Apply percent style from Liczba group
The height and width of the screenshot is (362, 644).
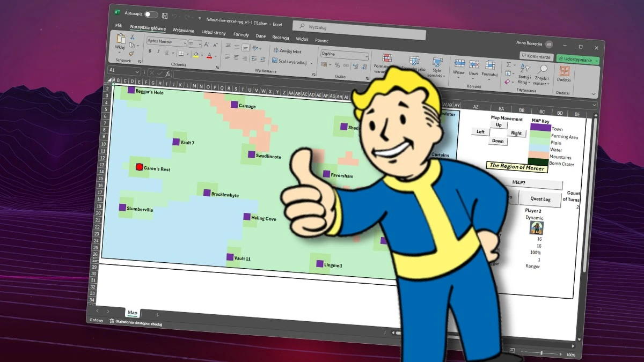point(336,65)
